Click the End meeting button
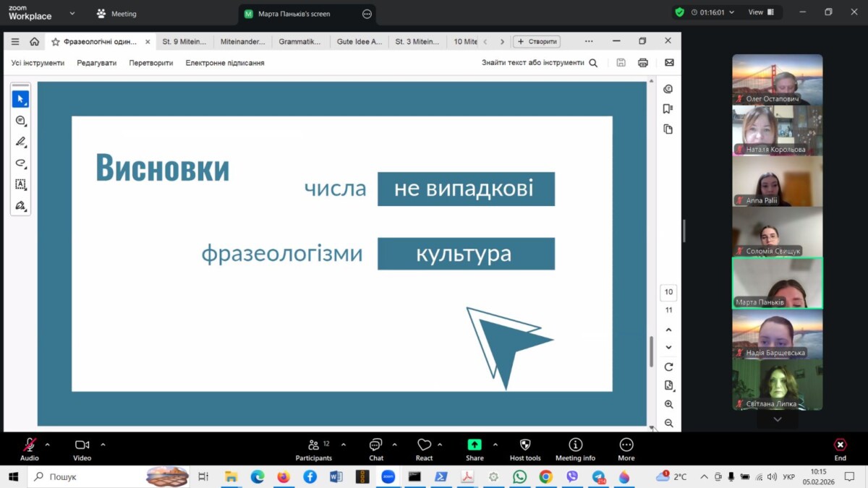This screenshot has width=868, height=488. point(840,448)
